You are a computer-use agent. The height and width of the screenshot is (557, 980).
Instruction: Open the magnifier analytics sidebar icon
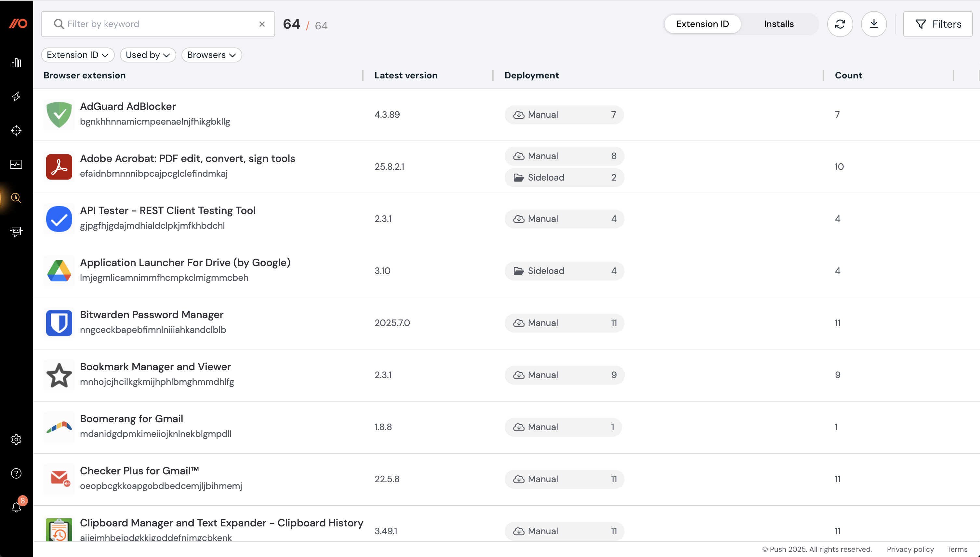click(16, 198)
